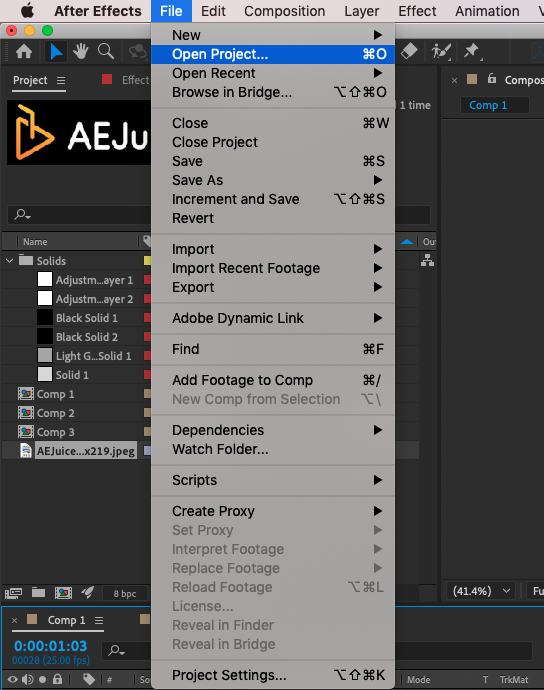Select the Hand tool

coord(81,51)
